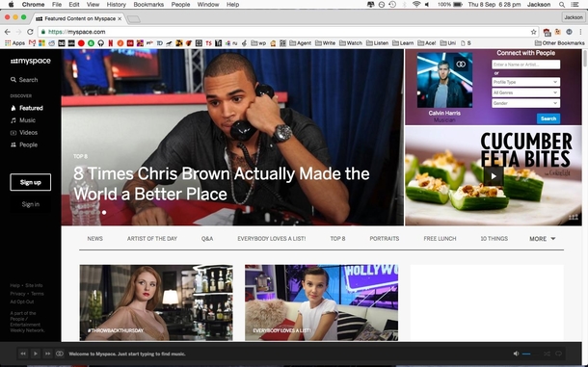Open the Write bookmarks folder
The image size is (588, 367).
[325, 43]
